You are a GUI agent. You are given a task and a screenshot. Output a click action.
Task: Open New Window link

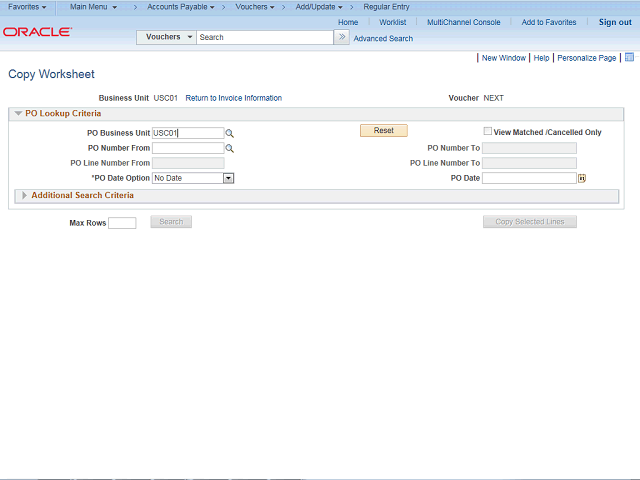504,58
